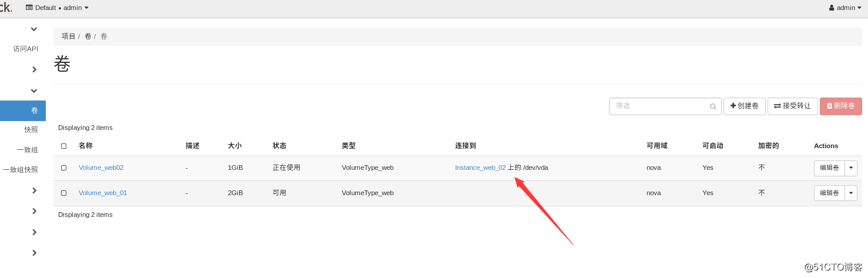868x278 pixels.
Task: Click the 可用 status cell
Action: click(280, 193)
